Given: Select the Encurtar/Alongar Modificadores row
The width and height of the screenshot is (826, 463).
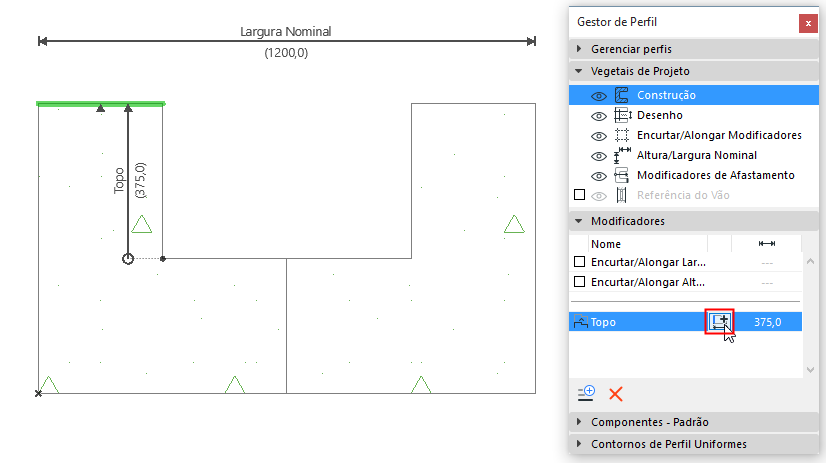Looking at the screenshot, I should click(694, 135).
